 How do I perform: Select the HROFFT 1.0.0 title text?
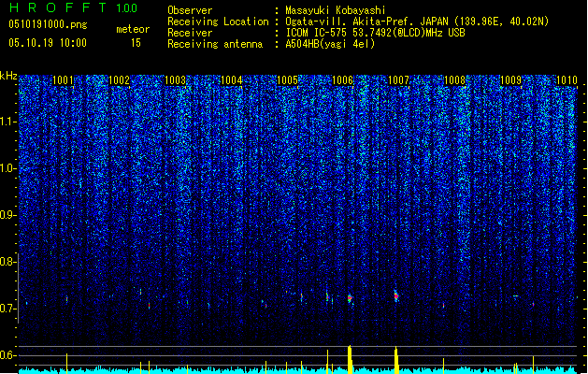[73, 7]
